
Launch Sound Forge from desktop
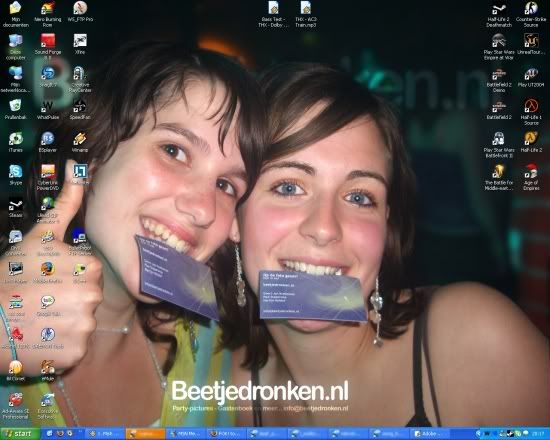click(48, 47)
